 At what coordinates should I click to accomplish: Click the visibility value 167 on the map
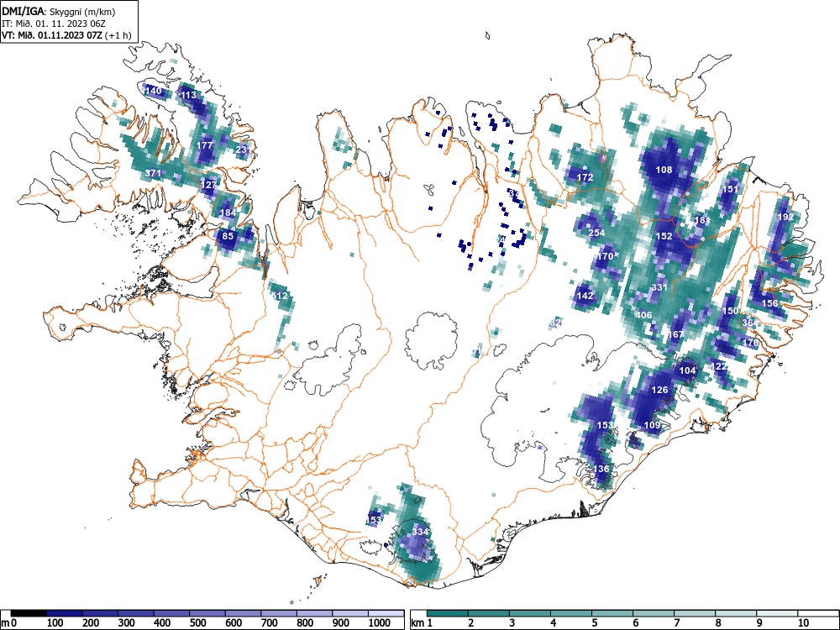(x=675, y=334)
